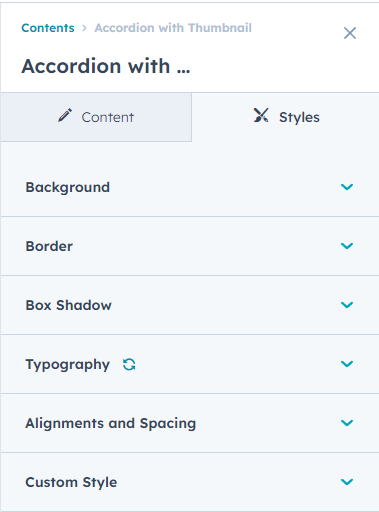Expand Alignments and Spacing chevron
Viewport: 379px width, 512px height.
(347, 423)
